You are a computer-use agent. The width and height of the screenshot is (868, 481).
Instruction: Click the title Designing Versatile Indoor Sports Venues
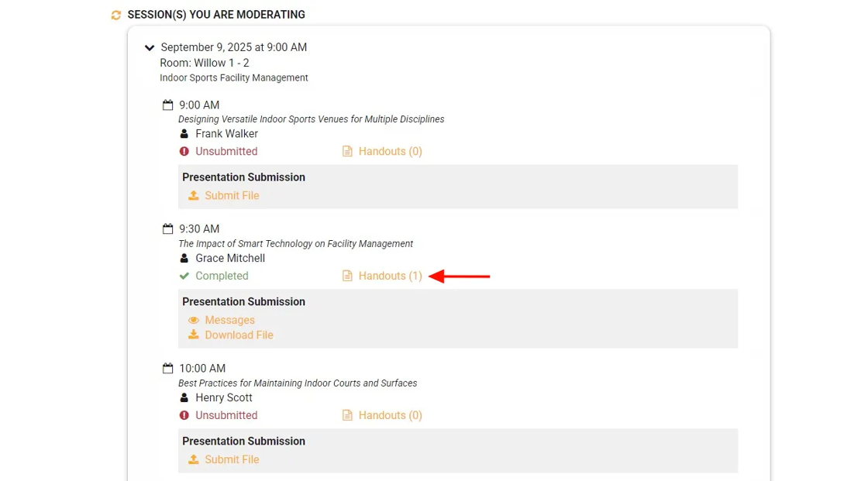[x=311, y=119]
